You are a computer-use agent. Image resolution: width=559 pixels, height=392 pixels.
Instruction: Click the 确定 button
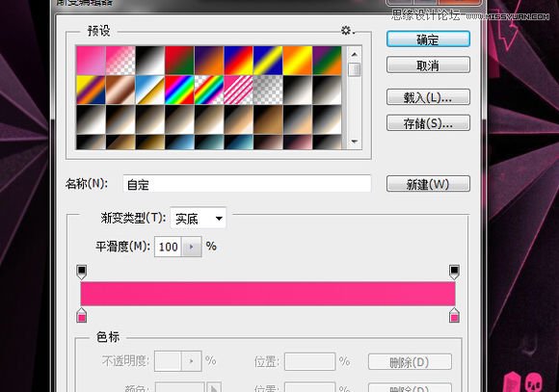428,39
